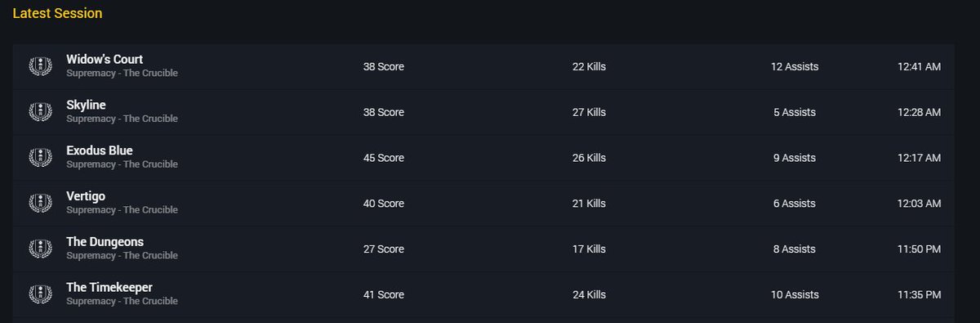Click the Latest Session heading
The width and height of the screenshot is (980, 323).
57,14
